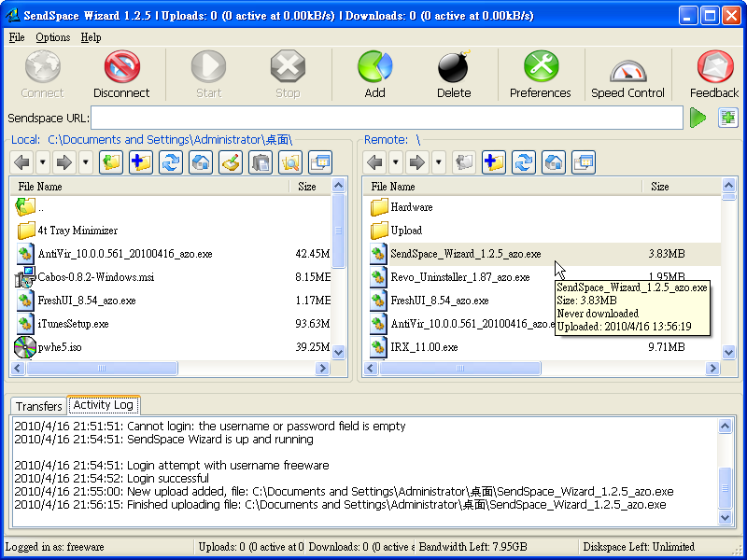
Task: Select 4t Tray Minimizer folder
Action: (x=171, y=231)
